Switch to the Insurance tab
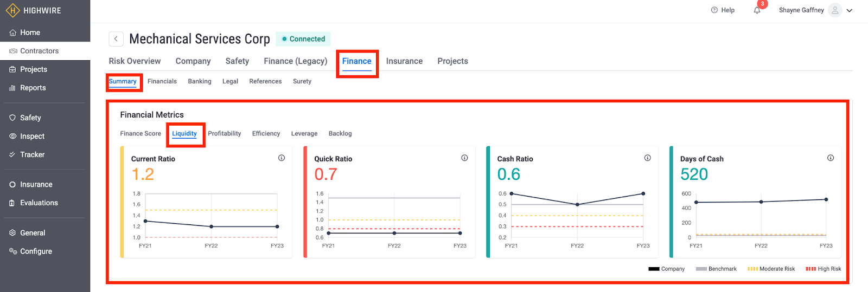The width and height of the screenshot is (868, 292). click(x=404, y=61)
